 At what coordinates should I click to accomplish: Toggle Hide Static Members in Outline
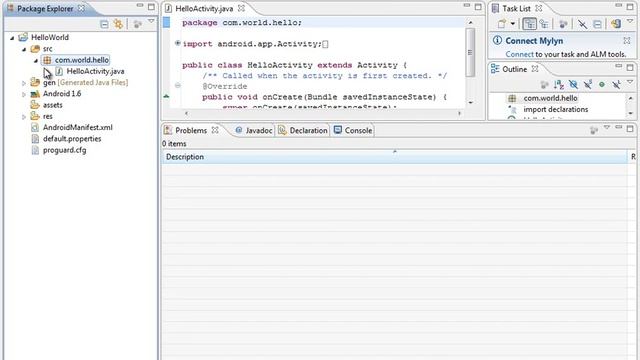(x=587, y=84)
